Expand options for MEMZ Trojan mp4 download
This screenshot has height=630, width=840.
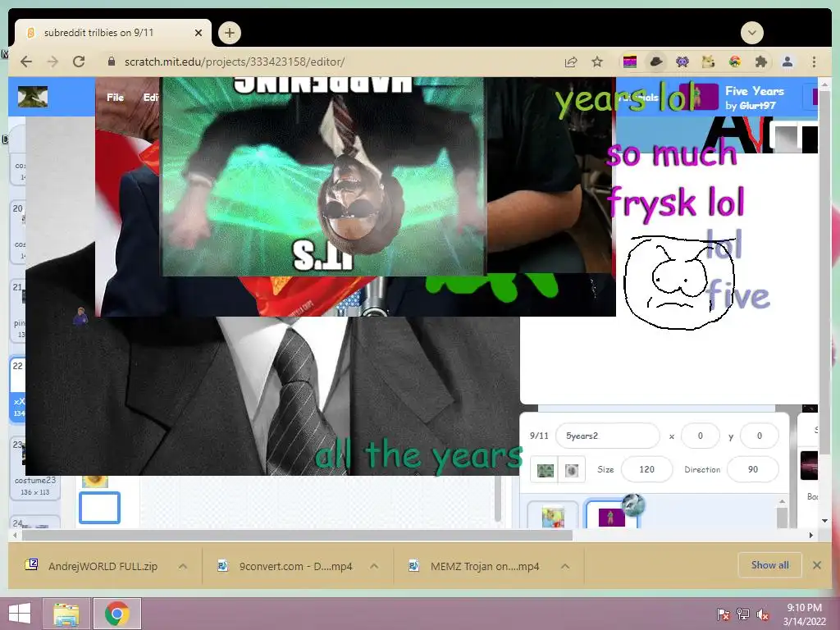pyautogui.click(x=565, y=566)
